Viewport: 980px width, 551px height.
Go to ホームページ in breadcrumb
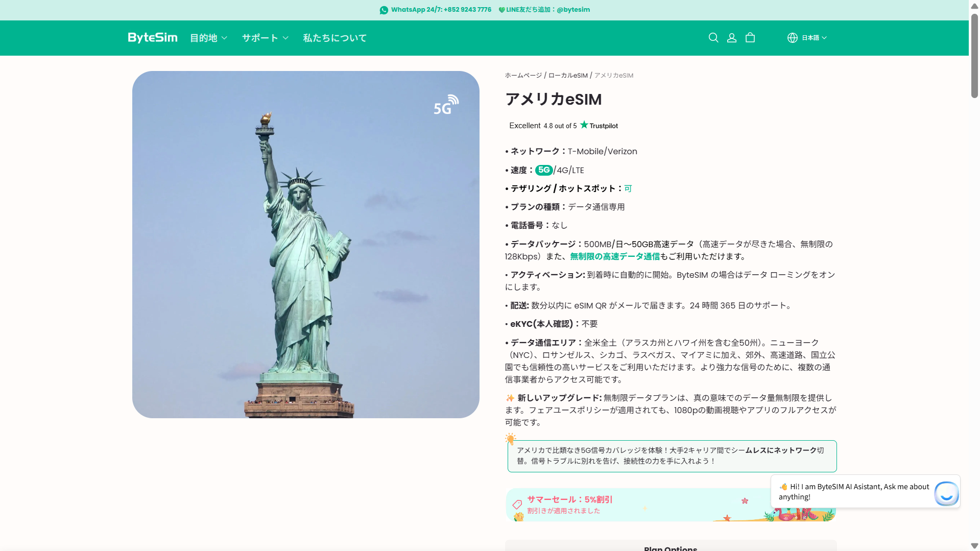tap(523, 76)
